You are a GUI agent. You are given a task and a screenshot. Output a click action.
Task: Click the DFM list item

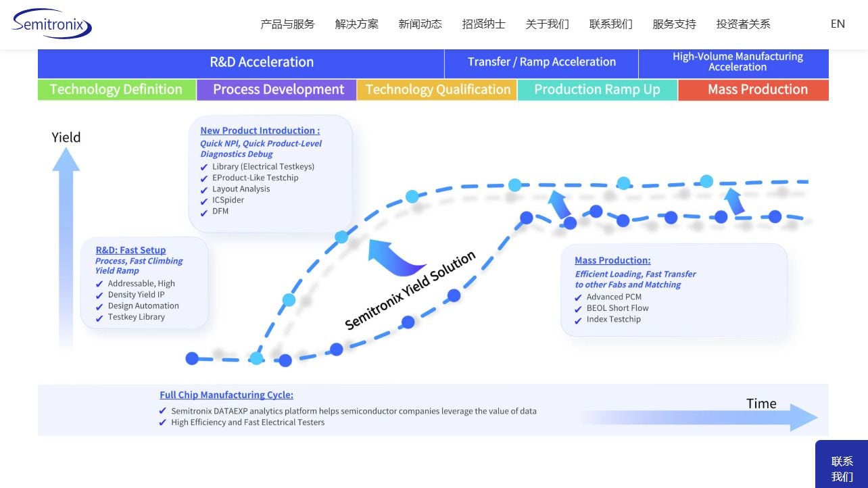coord(220,211)
